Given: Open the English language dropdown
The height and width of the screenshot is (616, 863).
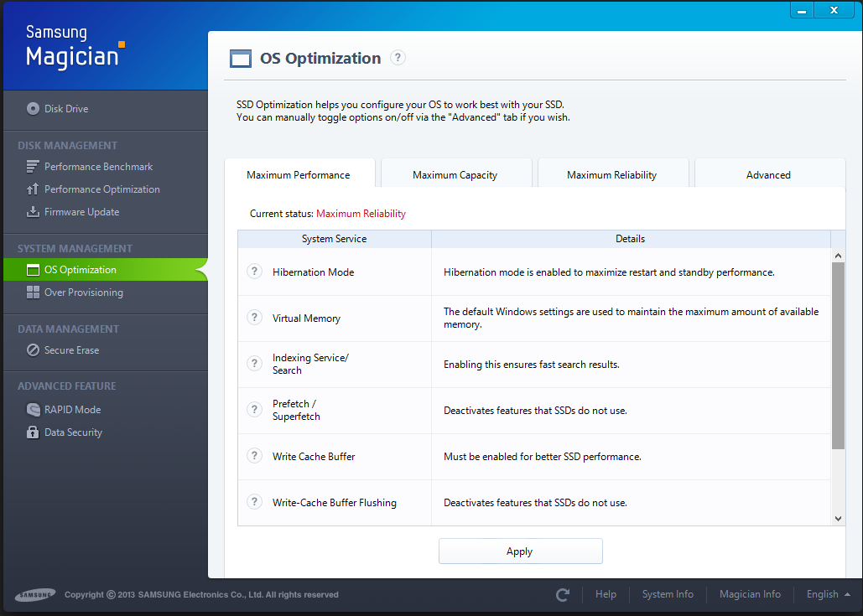Looking at the screenshot, I should click(829, 594).
